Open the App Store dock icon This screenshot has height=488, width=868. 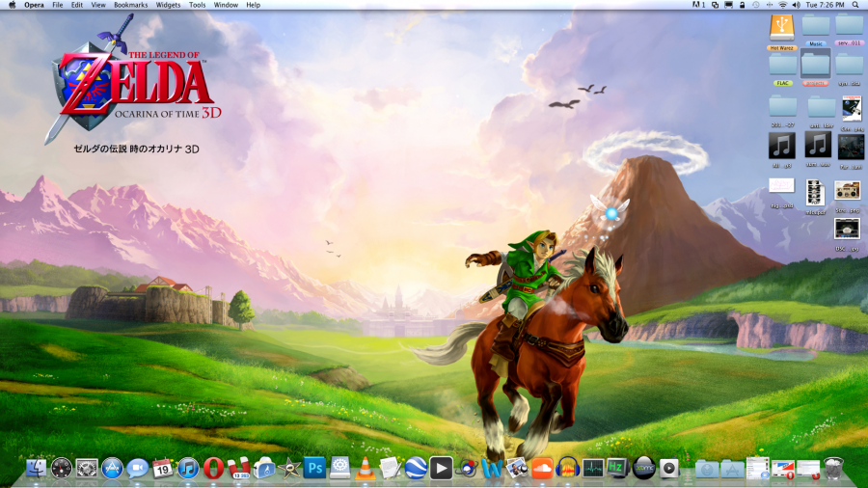pos(112,469)
